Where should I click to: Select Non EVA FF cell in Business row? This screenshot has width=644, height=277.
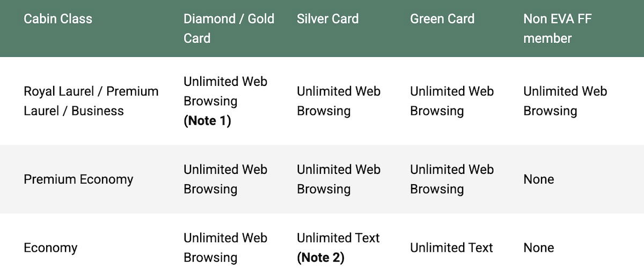click(565, 101)
